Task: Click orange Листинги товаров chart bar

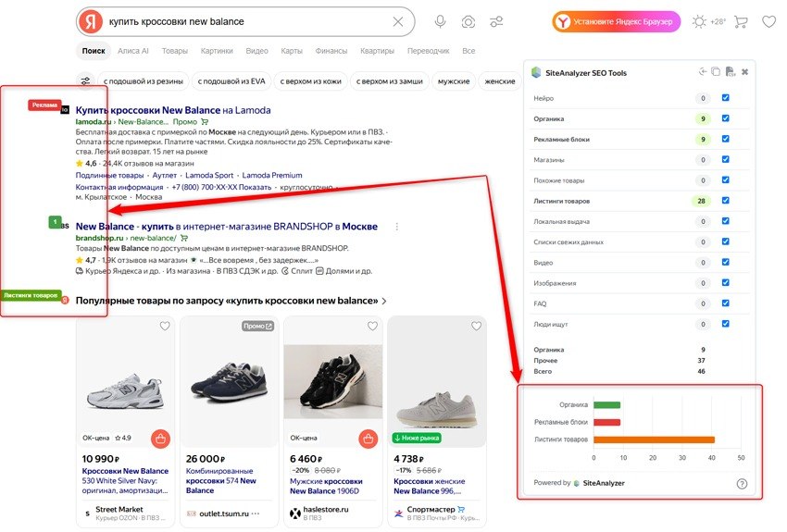Action: click(x=654, y=439)
